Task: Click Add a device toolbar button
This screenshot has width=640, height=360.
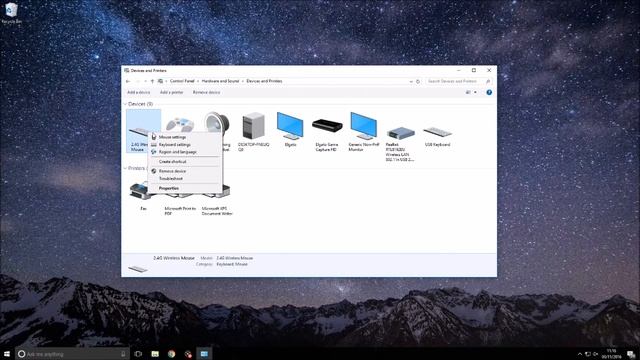Action: pyautogui.click(x=138, y=92)
